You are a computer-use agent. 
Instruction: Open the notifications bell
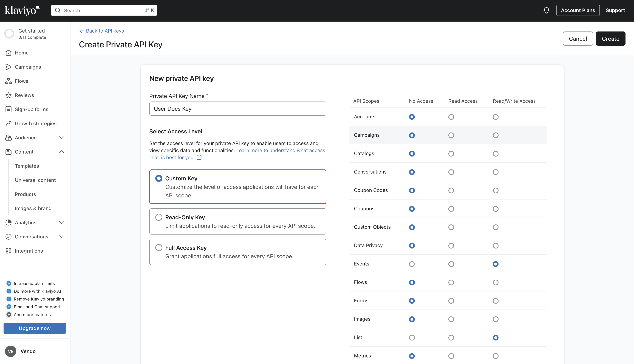(546, 10)
